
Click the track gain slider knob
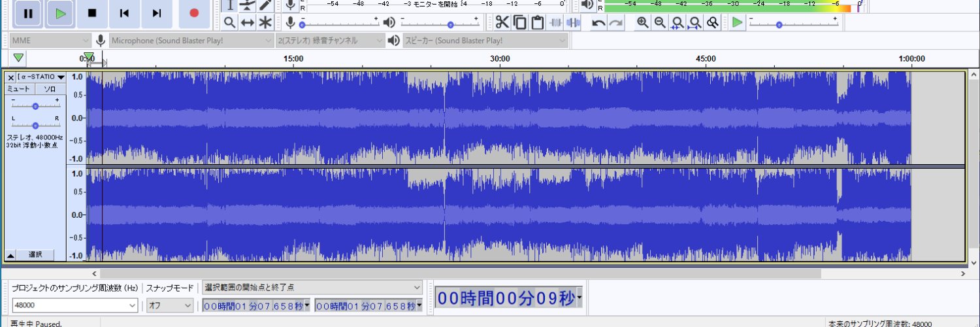(35, 105)
